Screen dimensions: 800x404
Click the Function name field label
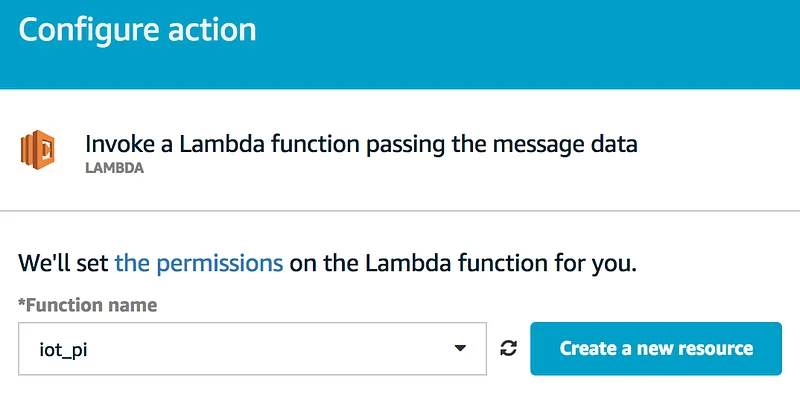[88, 305]
